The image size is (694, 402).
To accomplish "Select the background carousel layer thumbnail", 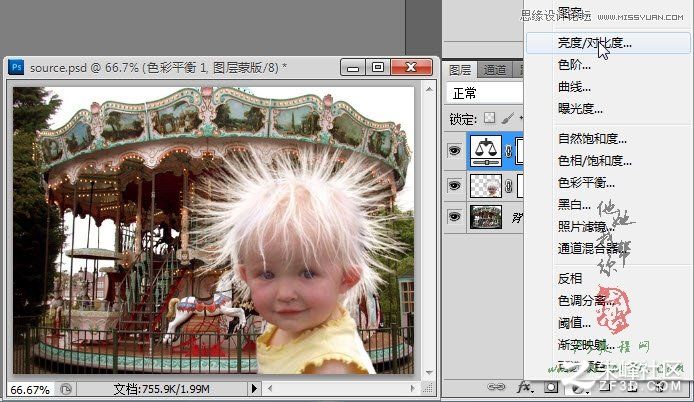I will [486, 216].
